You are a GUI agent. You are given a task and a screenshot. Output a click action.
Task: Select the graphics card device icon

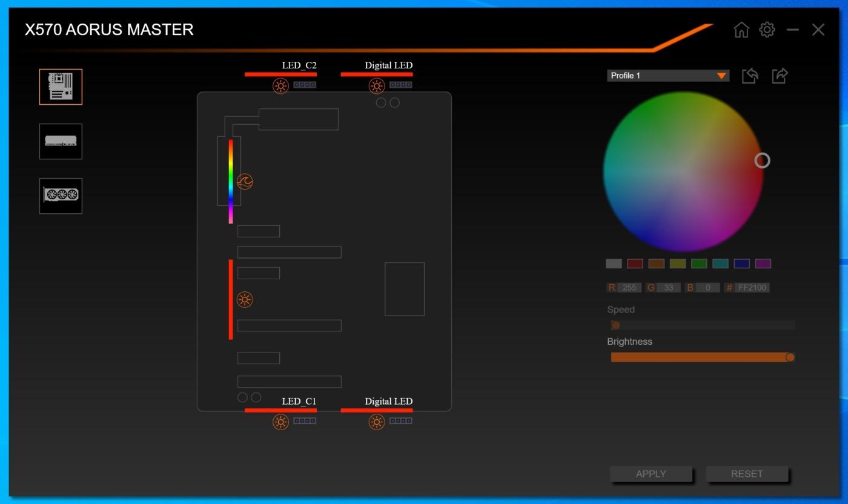(61, 196)
